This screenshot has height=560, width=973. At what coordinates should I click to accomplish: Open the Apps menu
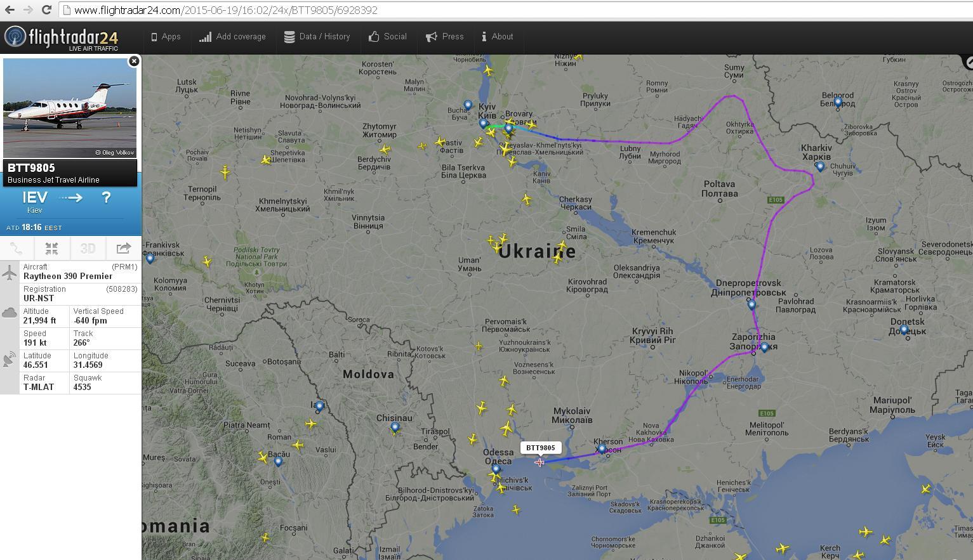pyautogui.click(x=166, y=37)
